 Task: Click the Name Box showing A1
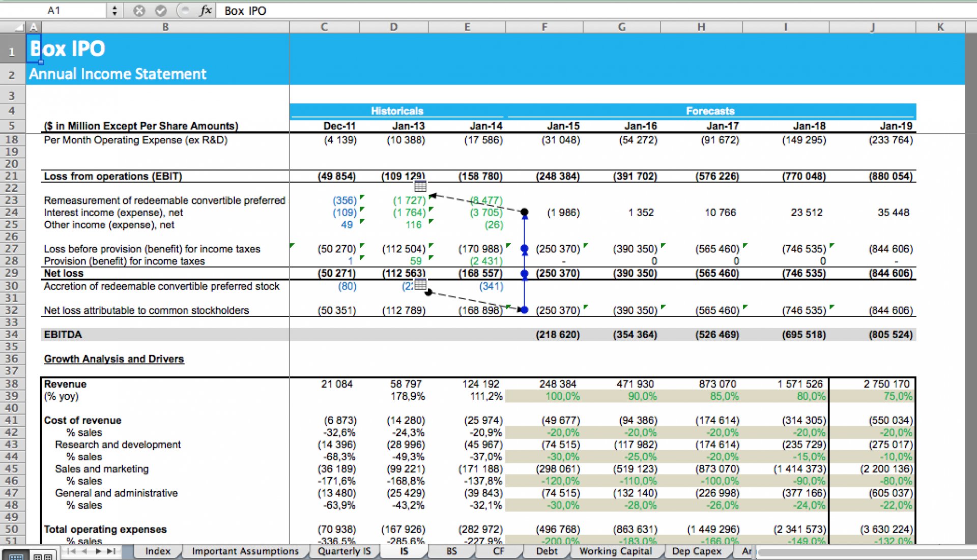[x=54, y=11]
